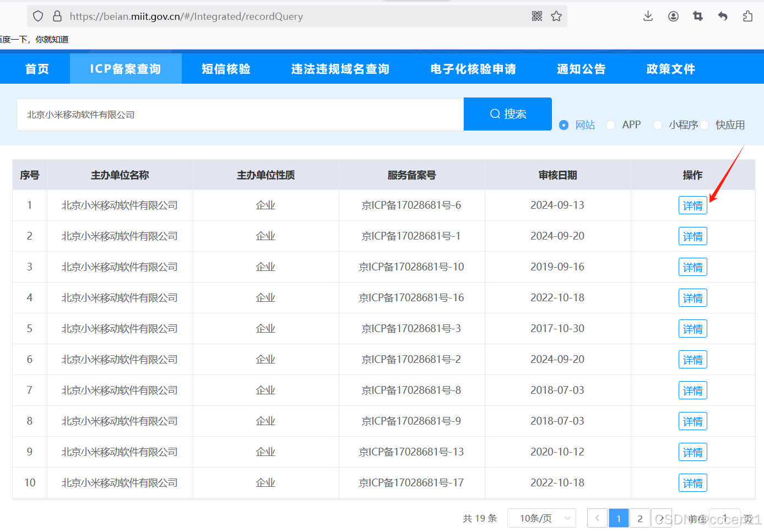This screenshot has height=532, width=764.
Task: Open the 短信核验 navigation tab
Action: pos(226,69)
